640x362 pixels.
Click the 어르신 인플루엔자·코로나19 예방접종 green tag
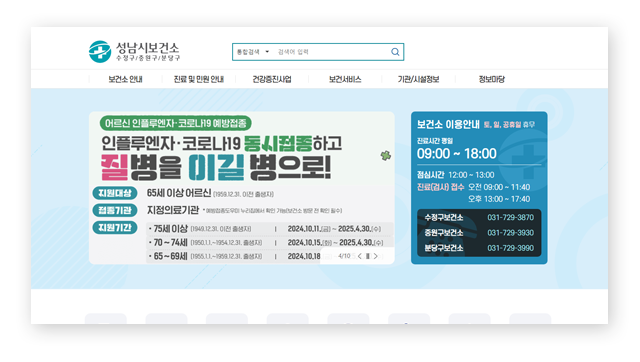(176, 123)
